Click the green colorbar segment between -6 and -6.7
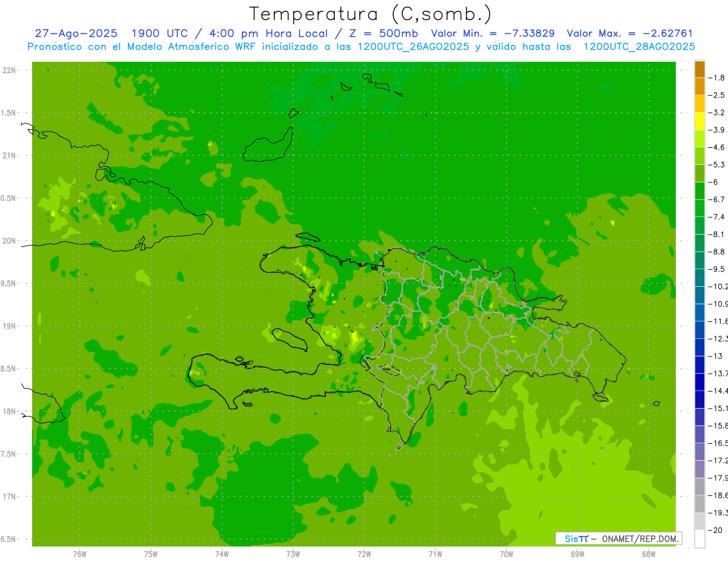 pyautogui.click(x=699, y=190)
